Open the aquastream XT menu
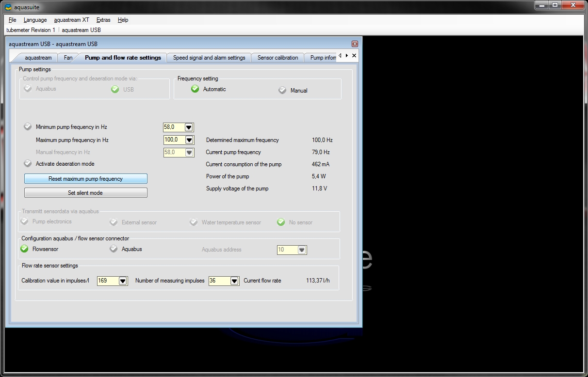This screenshot has height=377, width=588. pyautogui.click(x=71, y=20)
